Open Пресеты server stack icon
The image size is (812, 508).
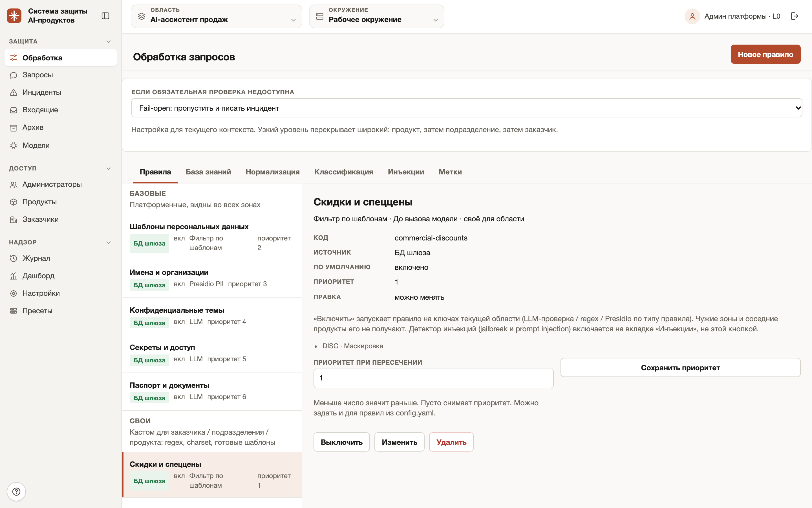[x=14, y=311]
